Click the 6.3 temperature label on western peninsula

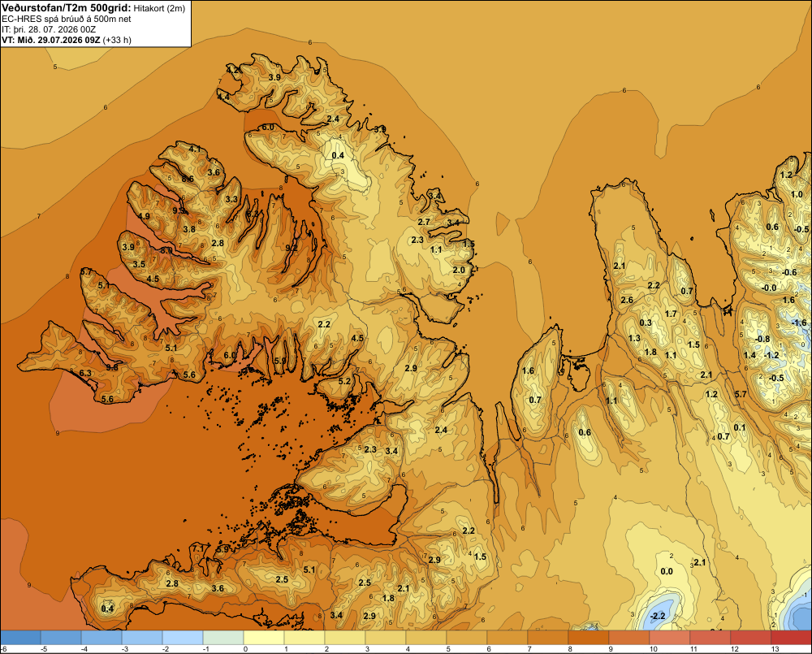pyautogui.click(x=85, y=373)
